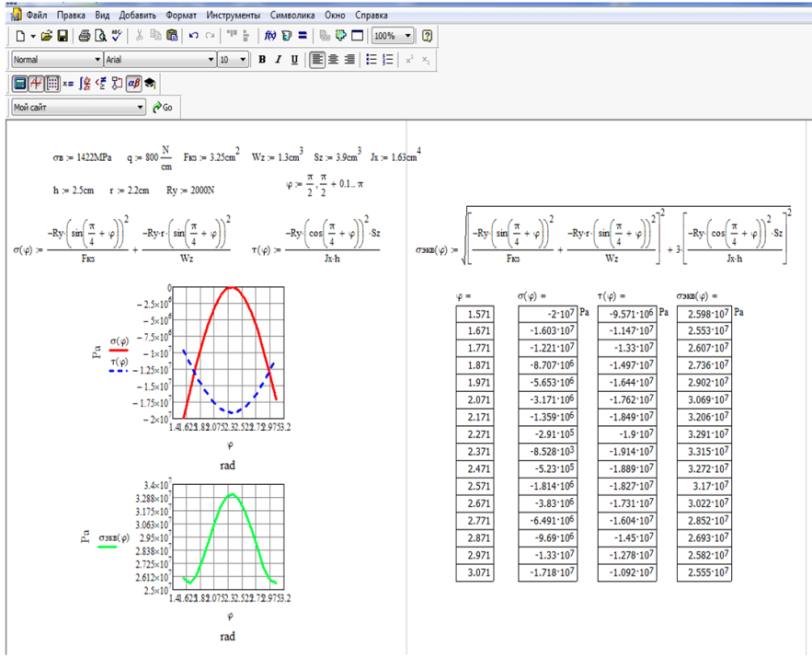Viewport: 812px width, 658px height.
Task: Click the Undo arrow icon
Action: click(x=194, y=36)
